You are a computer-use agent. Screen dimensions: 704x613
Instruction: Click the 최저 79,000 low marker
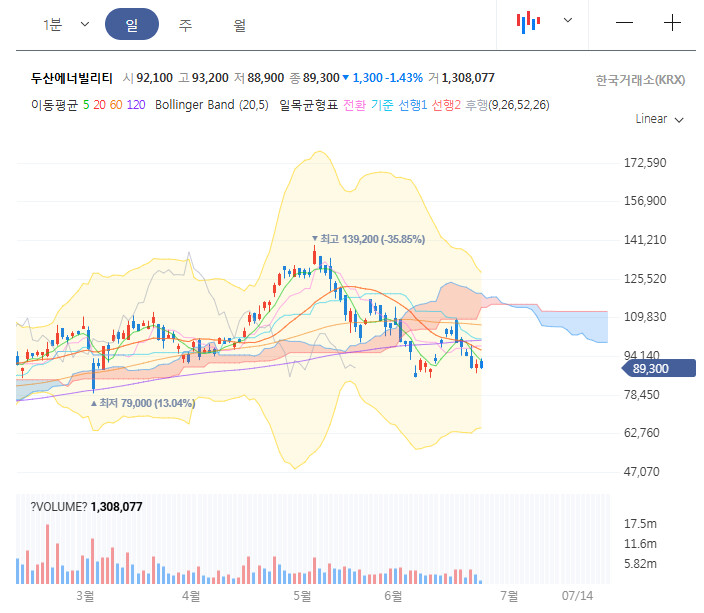(143, 403)
